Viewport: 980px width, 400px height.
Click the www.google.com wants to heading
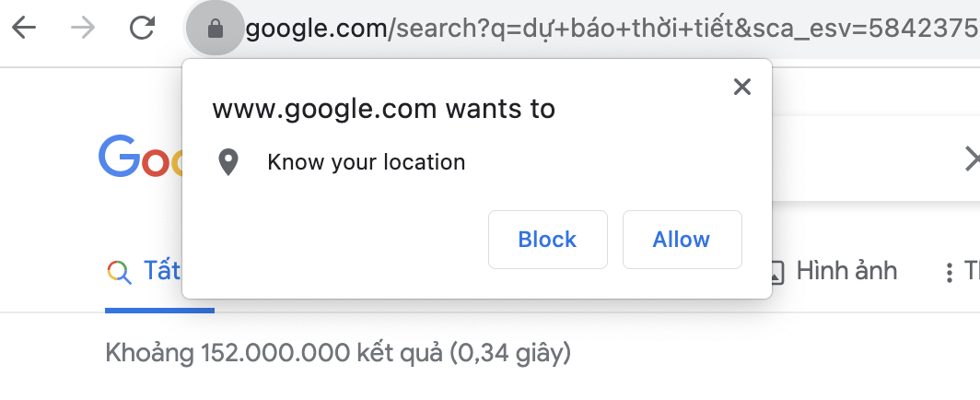click(384, 109)
